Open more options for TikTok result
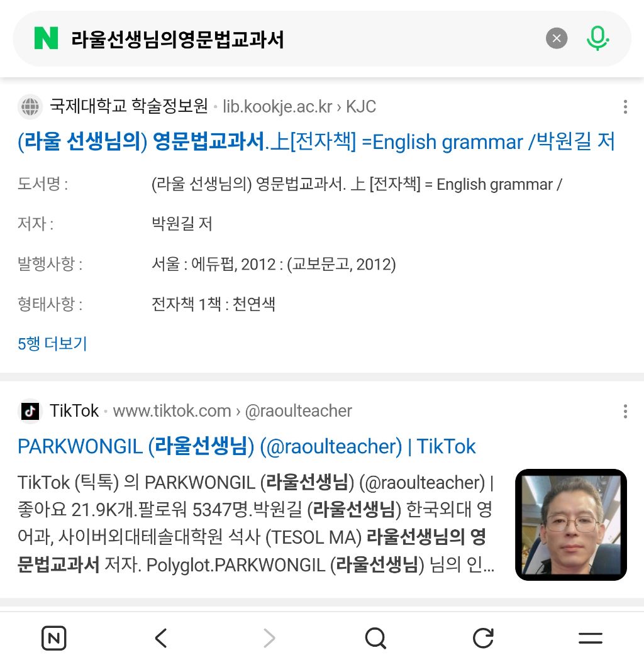 (625, 411)
